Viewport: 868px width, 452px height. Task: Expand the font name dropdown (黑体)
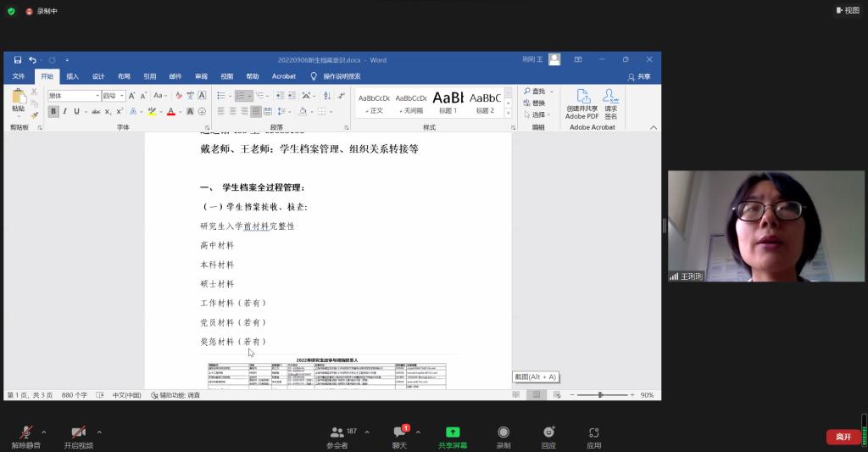97,96
